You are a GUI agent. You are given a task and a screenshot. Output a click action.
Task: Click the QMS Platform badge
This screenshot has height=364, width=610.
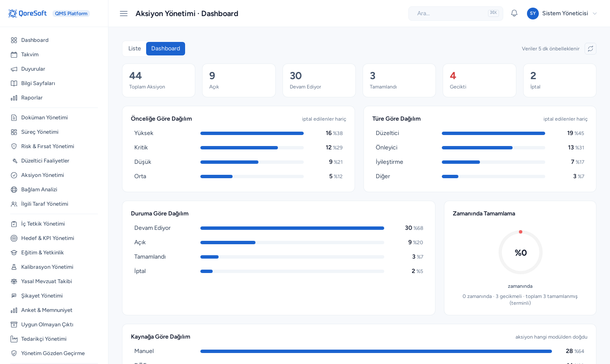[71, 14]
